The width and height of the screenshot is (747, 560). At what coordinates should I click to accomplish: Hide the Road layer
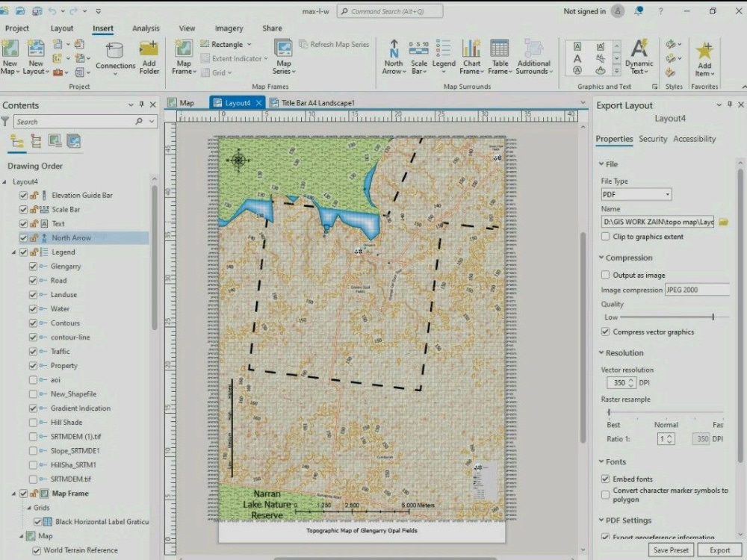tap(31, 280)
